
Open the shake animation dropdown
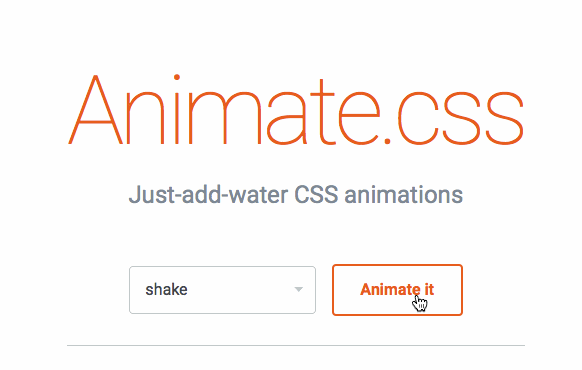[x=222, y=290]
